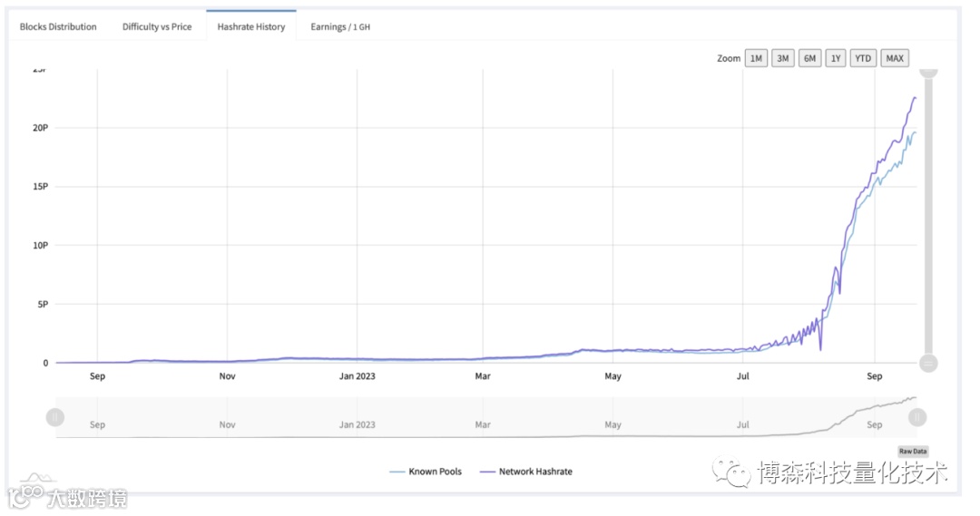Show the MAX time range
This screenshot has width=980, height=516.
tap(895, 59)
